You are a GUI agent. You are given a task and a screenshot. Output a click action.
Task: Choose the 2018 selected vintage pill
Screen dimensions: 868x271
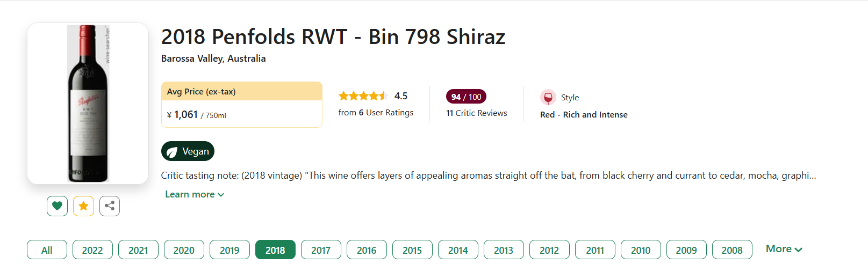(275, 250)
